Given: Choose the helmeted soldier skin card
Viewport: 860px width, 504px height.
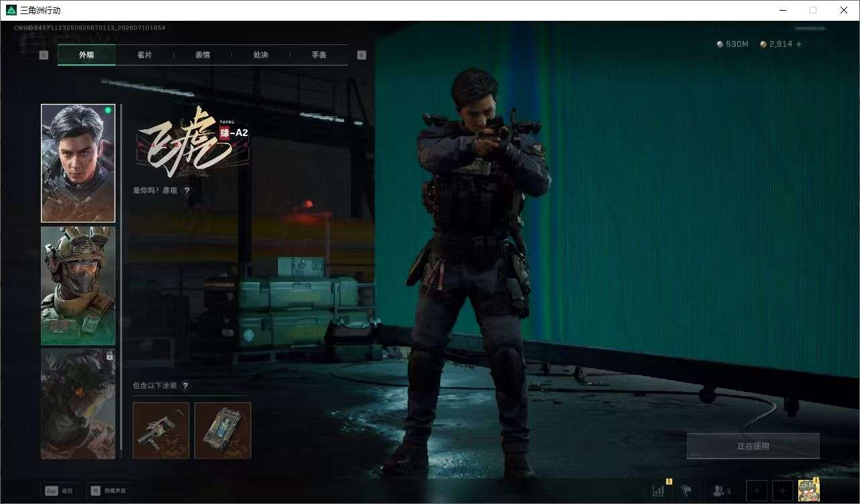Looking at the screenshot, I should tap(78, 286).
